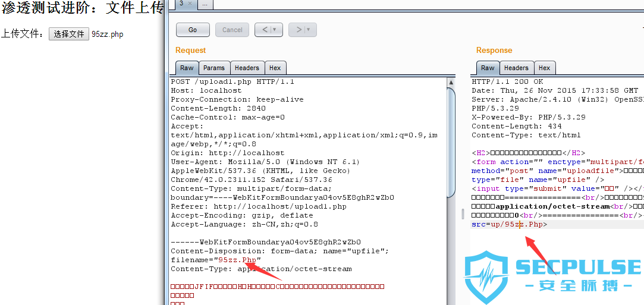
Task: Click 'X-Powered-By: PHP/5.3.29' response line
Action: tap(529, 117)
